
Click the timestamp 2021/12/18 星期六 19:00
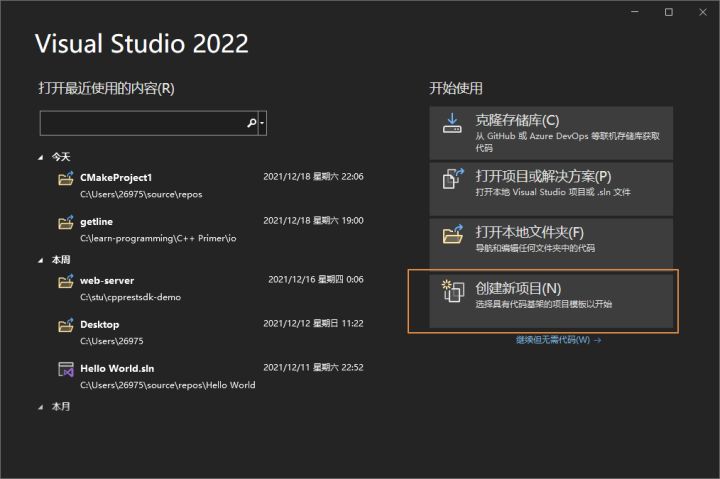click(x=313, y=221)
